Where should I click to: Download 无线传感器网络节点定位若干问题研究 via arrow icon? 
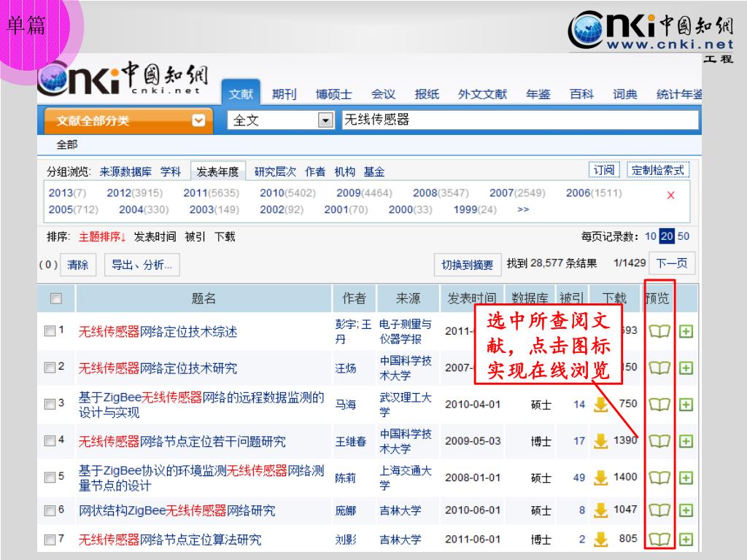[x=601, y=441]
